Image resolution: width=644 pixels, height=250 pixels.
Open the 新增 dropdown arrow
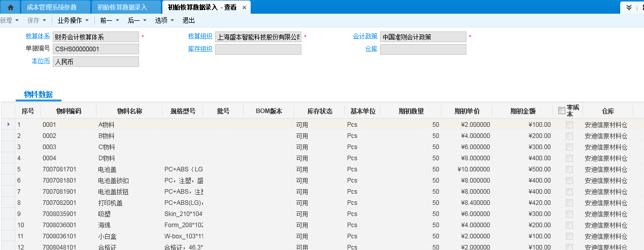coord(17,21)
